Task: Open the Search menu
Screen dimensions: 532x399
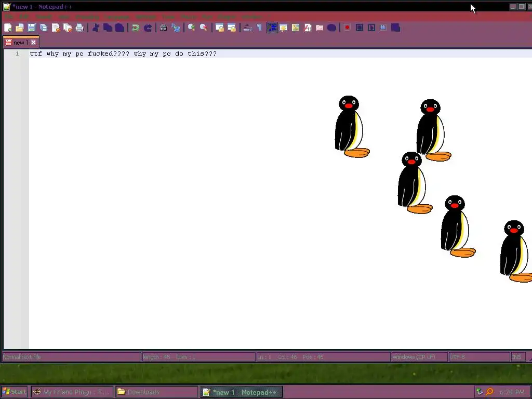Action: [44, 17]
